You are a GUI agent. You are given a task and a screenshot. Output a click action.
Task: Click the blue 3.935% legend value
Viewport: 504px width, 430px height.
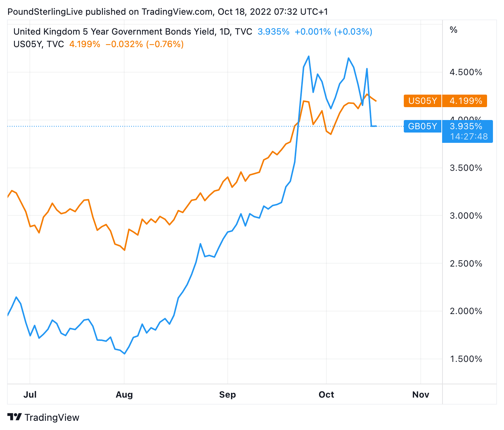pyautogui.click(x=273, y=32)
